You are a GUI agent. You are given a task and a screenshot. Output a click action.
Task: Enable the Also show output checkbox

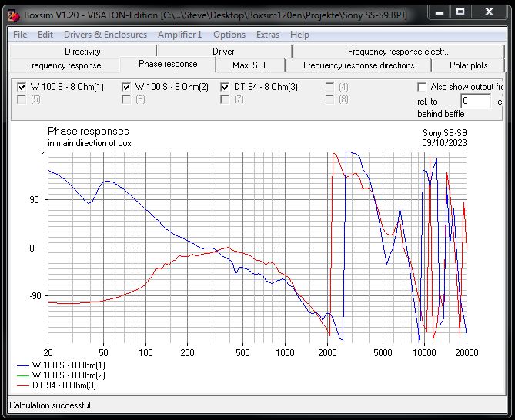point(422,87)
